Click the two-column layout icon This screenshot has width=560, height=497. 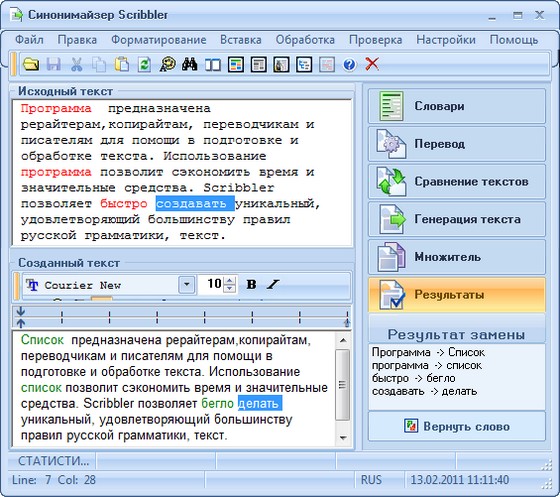click(213, 65)
